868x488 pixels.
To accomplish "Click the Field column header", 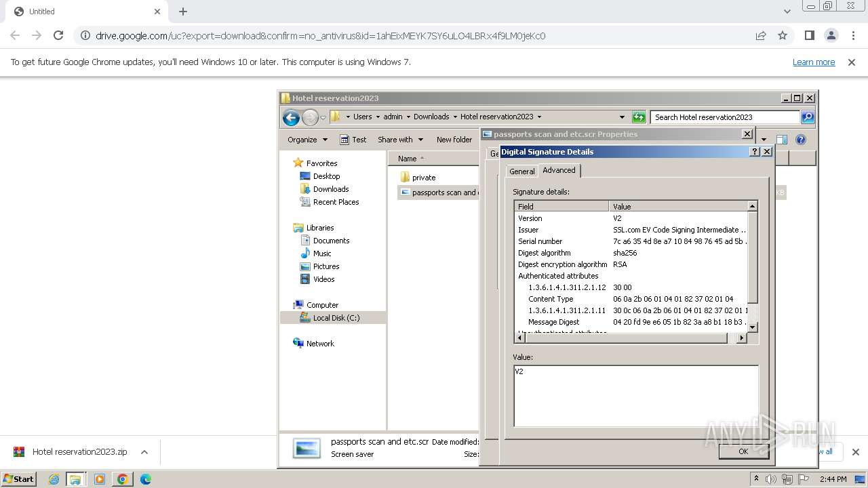I will tap(561, 206).
